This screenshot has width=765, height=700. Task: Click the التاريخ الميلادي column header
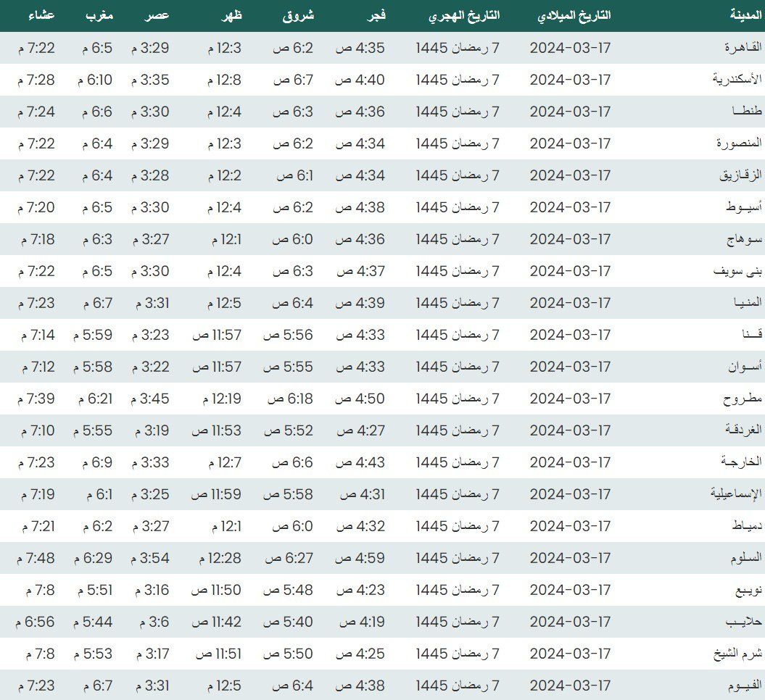[x=574, y=16]
